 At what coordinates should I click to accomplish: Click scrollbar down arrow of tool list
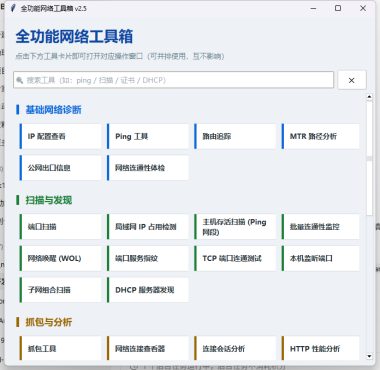pos(369,356)
